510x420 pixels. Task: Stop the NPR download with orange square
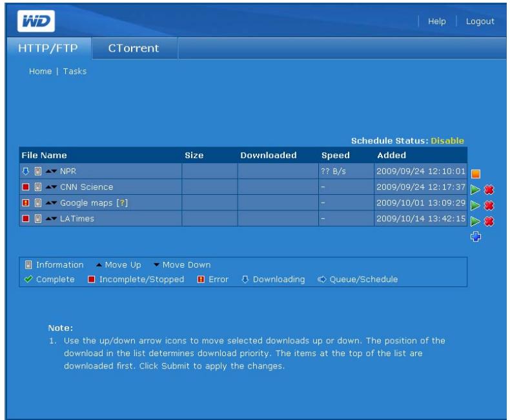tap(476, 174)
